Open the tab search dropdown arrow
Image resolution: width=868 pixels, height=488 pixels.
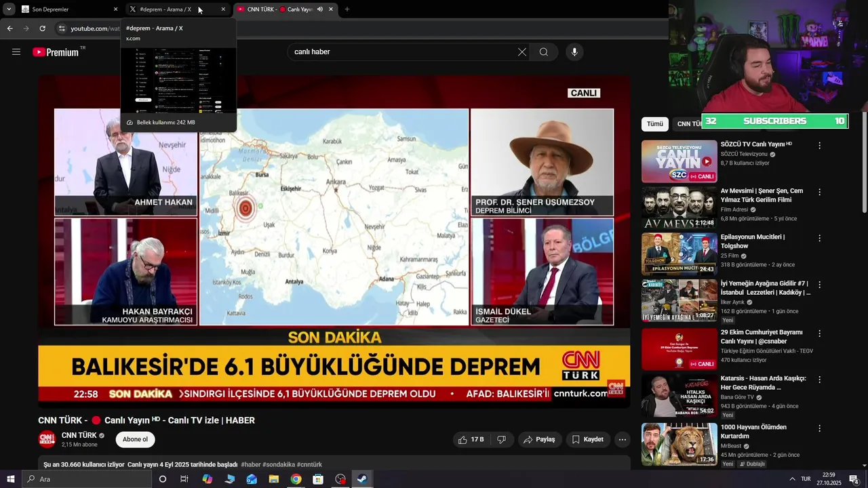9,9
